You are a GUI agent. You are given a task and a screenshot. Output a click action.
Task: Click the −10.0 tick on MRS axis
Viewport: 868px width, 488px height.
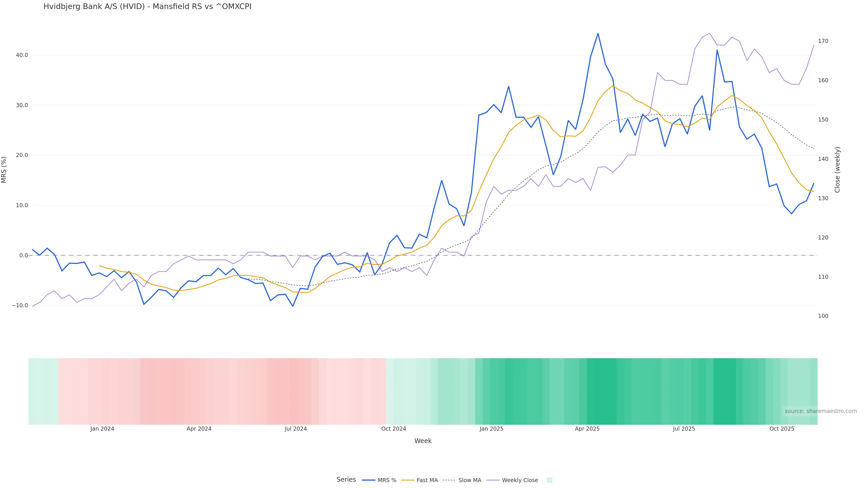tap(20, 305)
